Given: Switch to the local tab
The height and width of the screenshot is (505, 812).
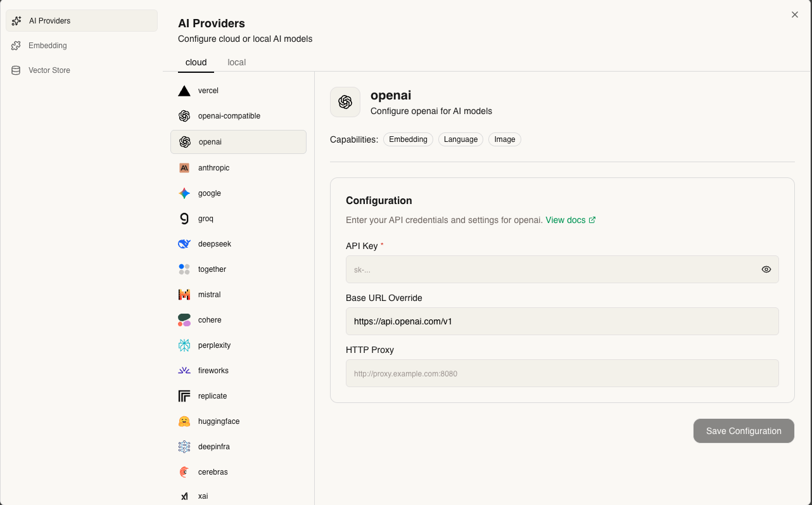Looking at the screenshot, I should pyautogui.click(x=237, y=62).
